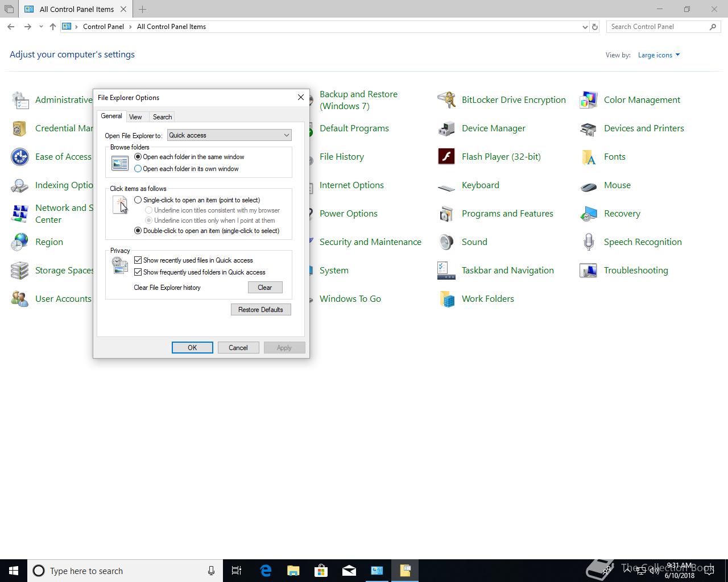Expand the Open File Explorer to dropdown

point(229,135)
